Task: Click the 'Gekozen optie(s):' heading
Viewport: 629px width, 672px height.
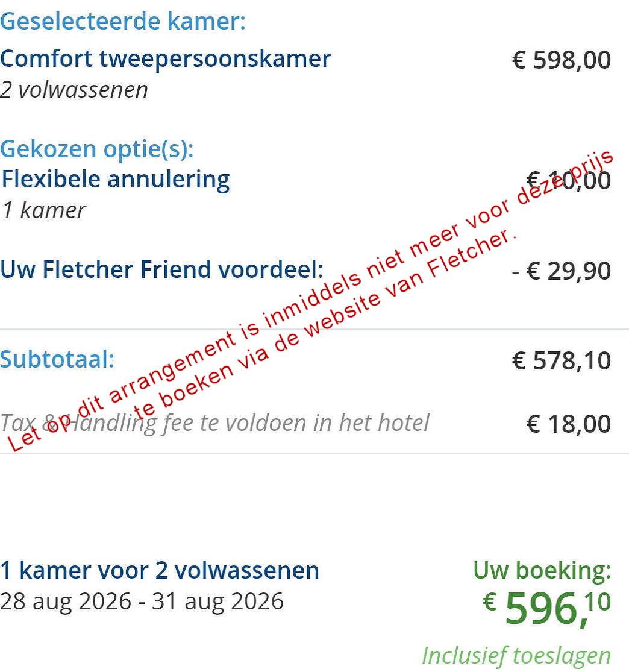Action: point(97,148)
